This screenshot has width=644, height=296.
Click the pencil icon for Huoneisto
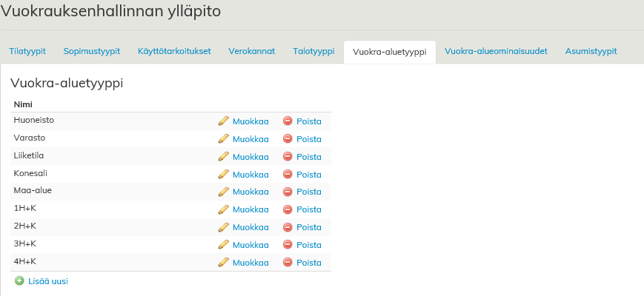[224, 121]
